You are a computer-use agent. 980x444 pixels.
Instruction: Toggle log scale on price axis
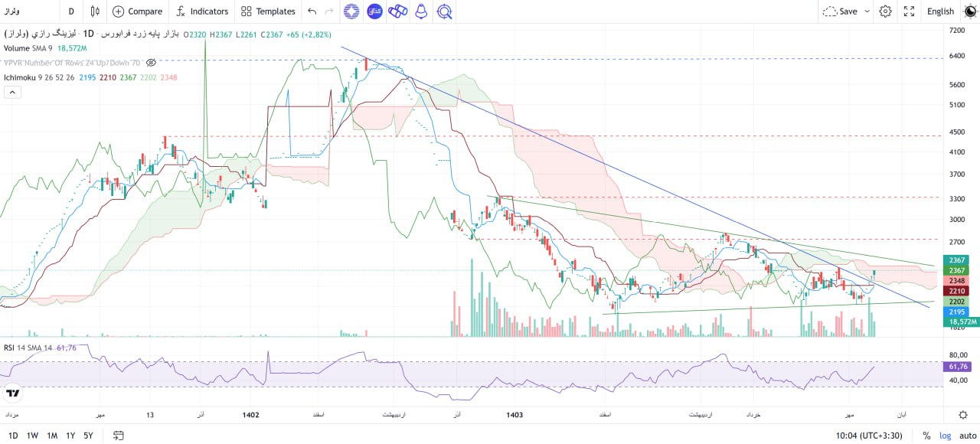[x=946, y=436]
